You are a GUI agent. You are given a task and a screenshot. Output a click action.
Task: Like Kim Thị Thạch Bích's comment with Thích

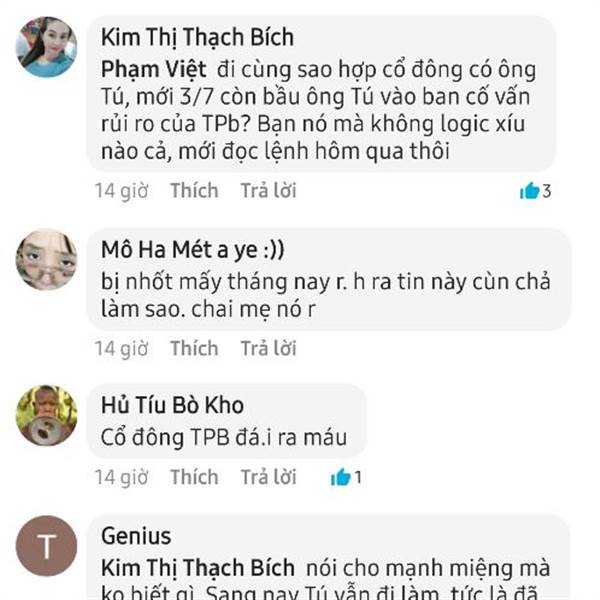click(x=194, y=191)
